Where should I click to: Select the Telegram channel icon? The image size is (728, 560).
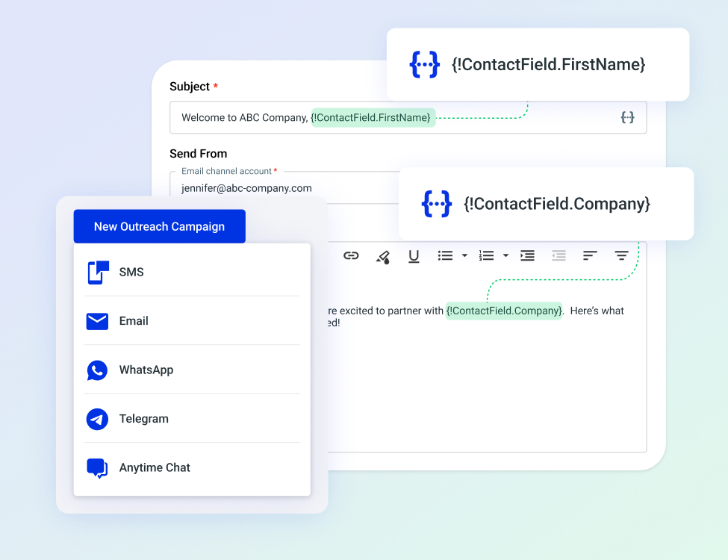[96, 419]
